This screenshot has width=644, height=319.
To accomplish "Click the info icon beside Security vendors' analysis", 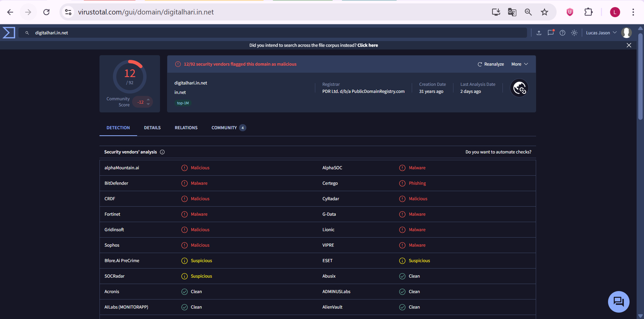I will (162, 152).
